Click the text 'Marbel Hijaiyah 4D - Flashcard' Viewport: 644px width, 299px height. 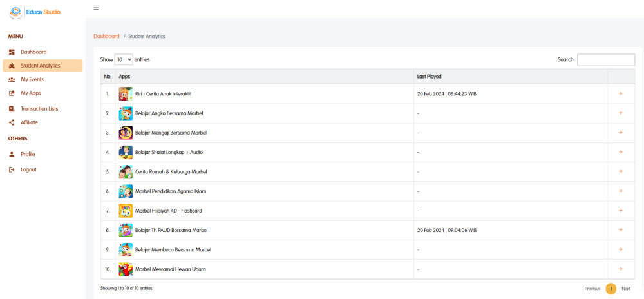coord(168,211)
